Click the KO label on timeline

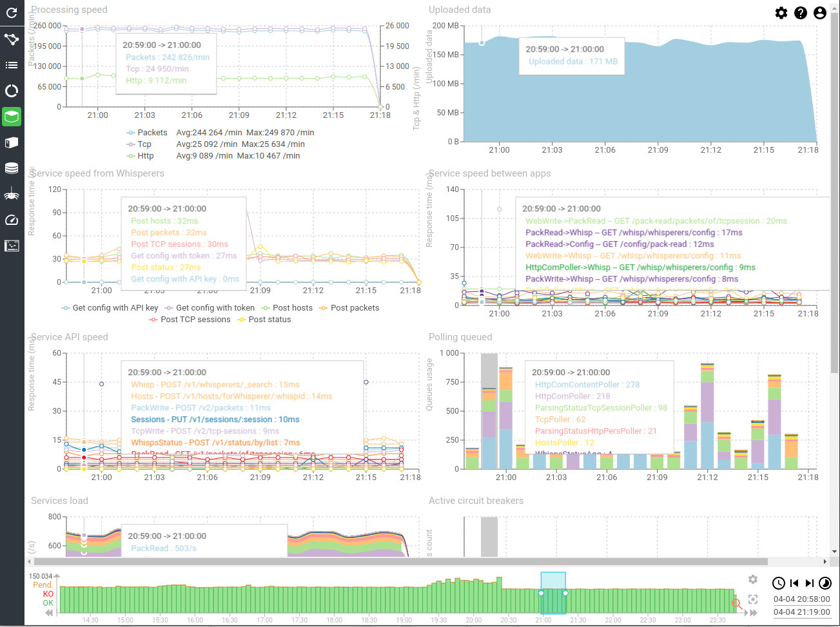[x=48, y=594]
